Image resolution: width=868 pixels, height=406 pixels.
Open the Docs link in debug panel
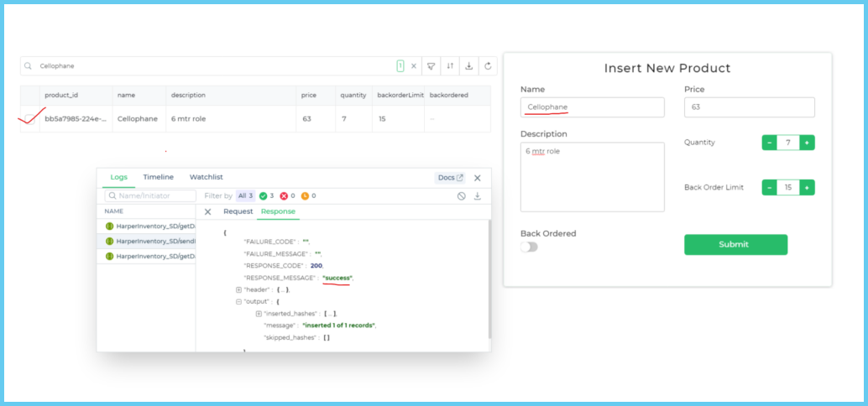(x=450, y=178)
